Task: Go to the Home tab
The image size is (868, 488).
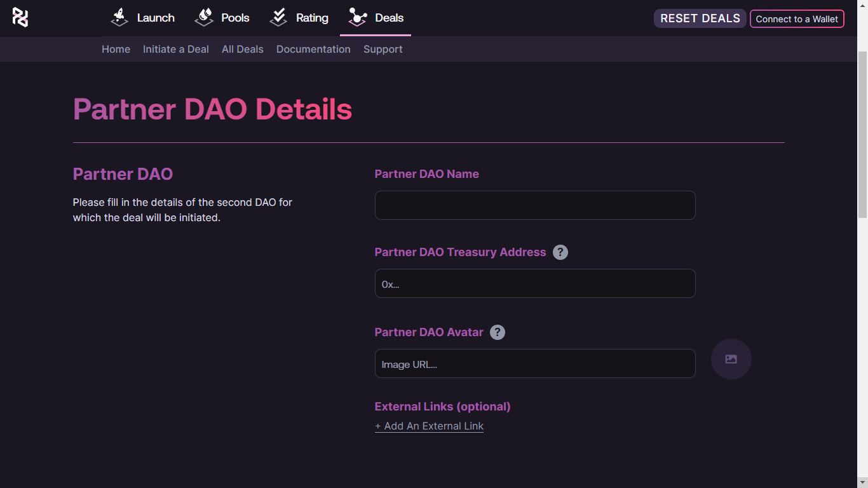Action: point(116,49)
